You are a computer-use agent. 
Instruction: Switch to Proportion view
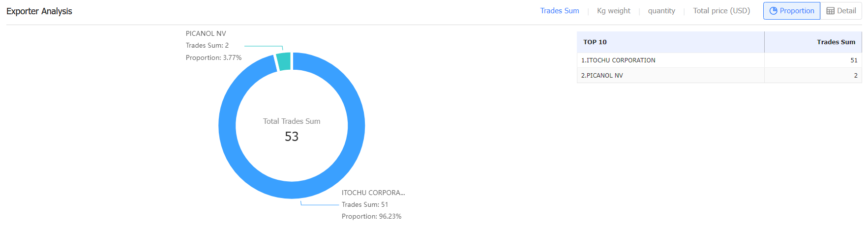[x=792, y=11]
